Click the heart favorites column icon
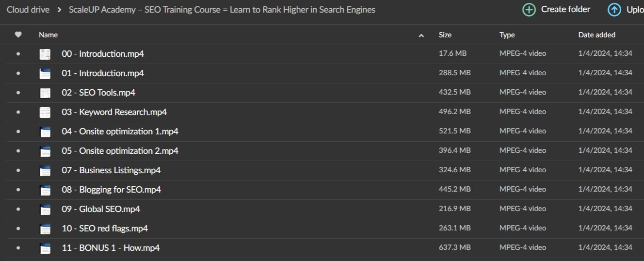Viewport: 644px width, 261px height. point(18,34)
